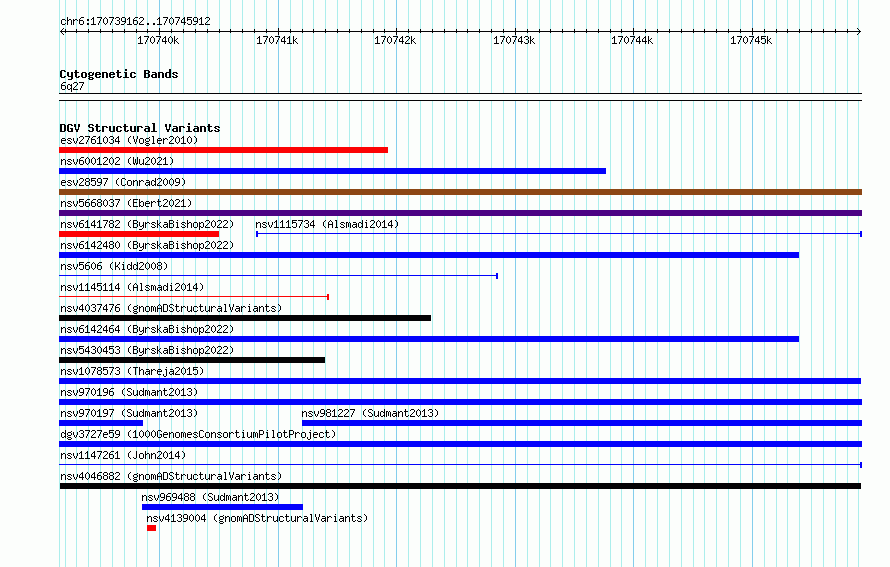Click the blue nsv6142464 variant bar

pos(429,339)
